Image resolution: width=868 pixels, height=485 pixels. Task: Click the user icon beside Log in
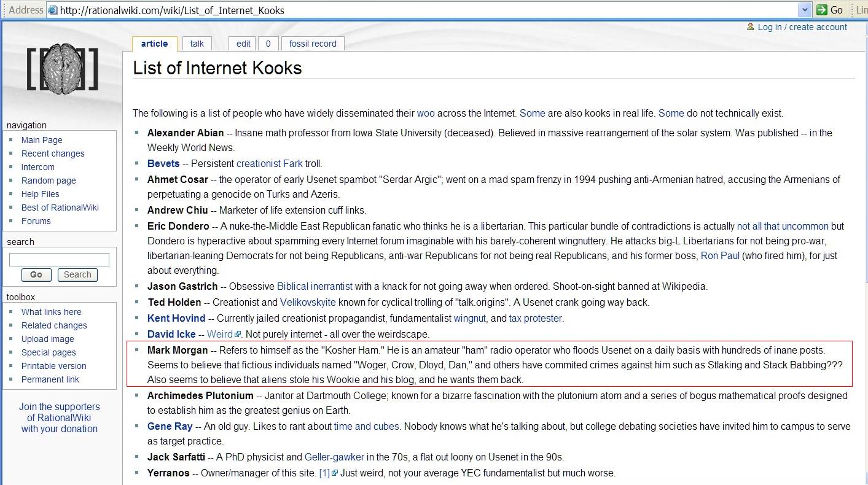tap(750, 26)
